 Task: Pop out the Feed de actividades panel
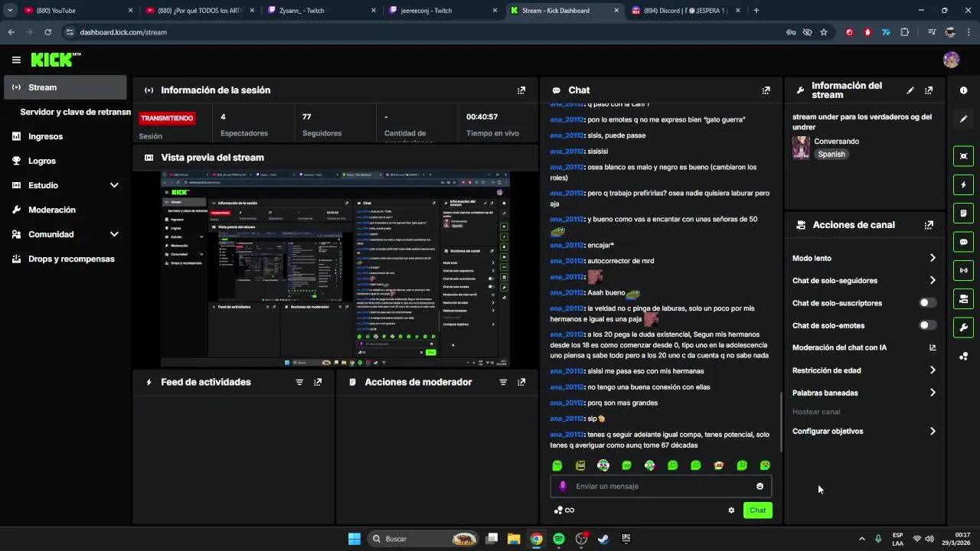click(x=318, y=382)
